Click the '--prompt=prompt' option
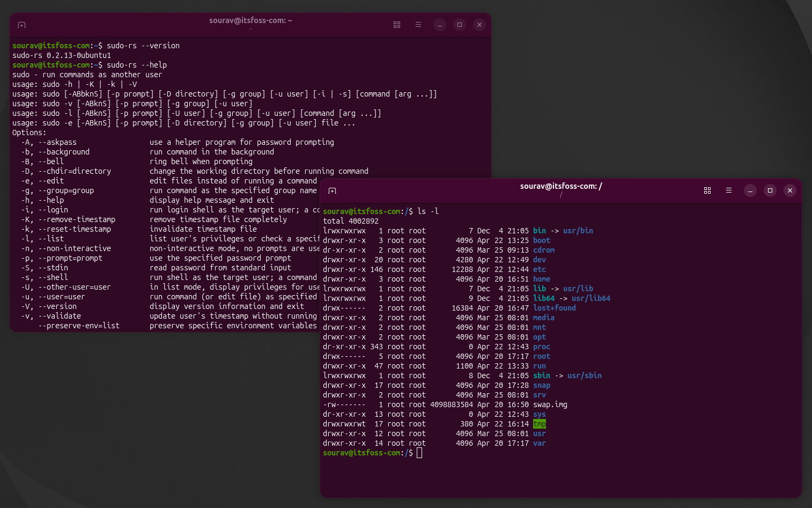Screen dimensions: 812x508 (x=70, y=258)
